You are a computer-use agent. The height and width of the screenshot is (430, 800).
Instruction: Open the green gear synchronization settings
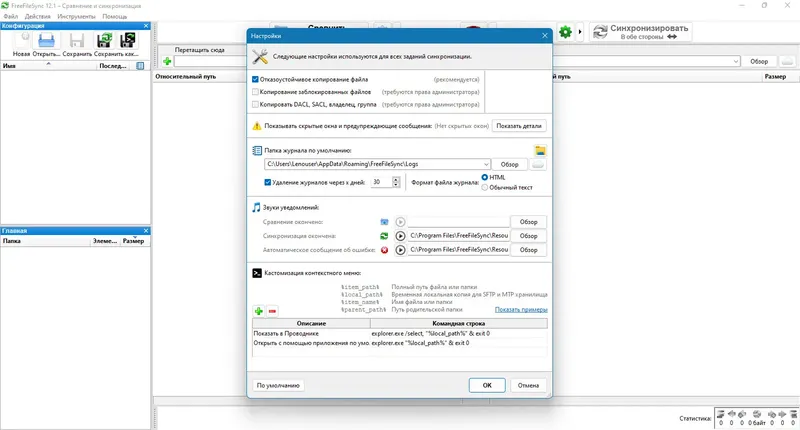[565, 32]
